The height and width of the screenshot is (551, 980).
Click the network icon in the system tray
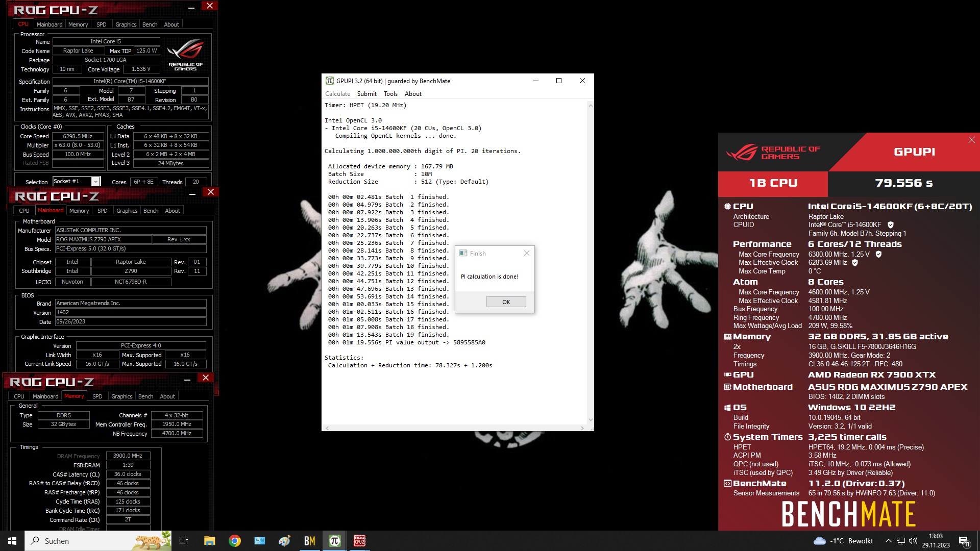[901, 541]
